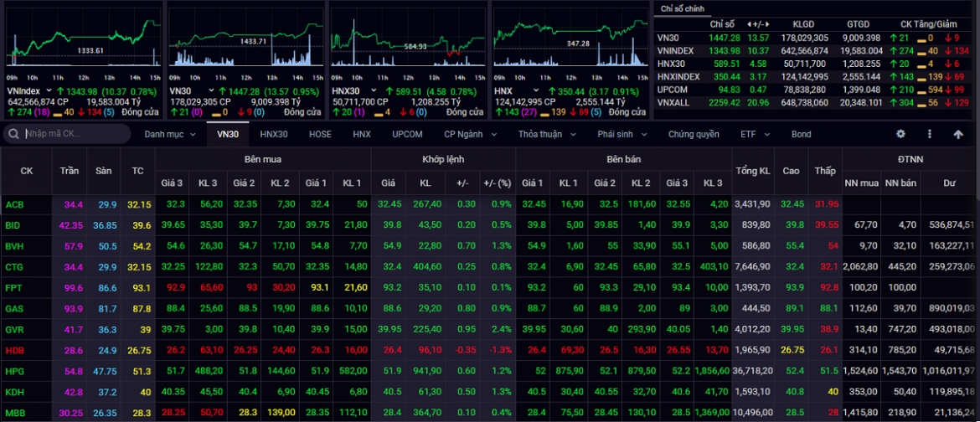
Task: Select the Chỉ số chính panel tab
Action: coord(683,8)
